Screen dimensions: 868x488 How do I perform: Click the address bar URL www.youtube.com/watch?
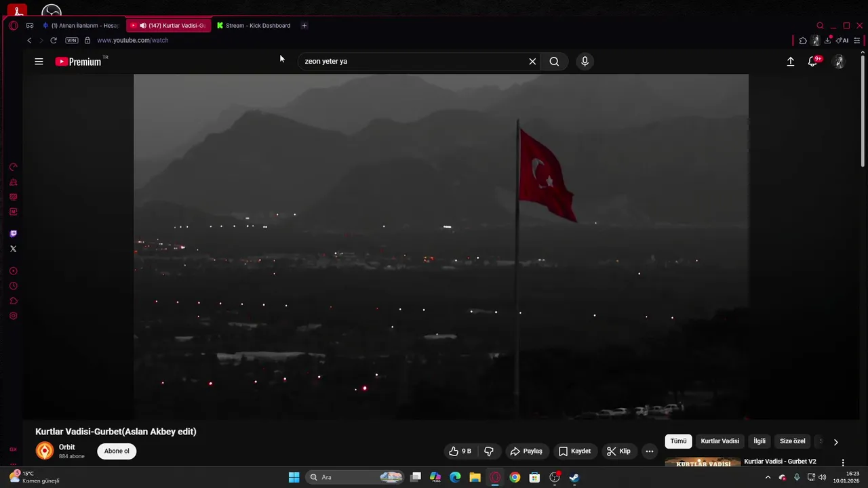[133, 41]
